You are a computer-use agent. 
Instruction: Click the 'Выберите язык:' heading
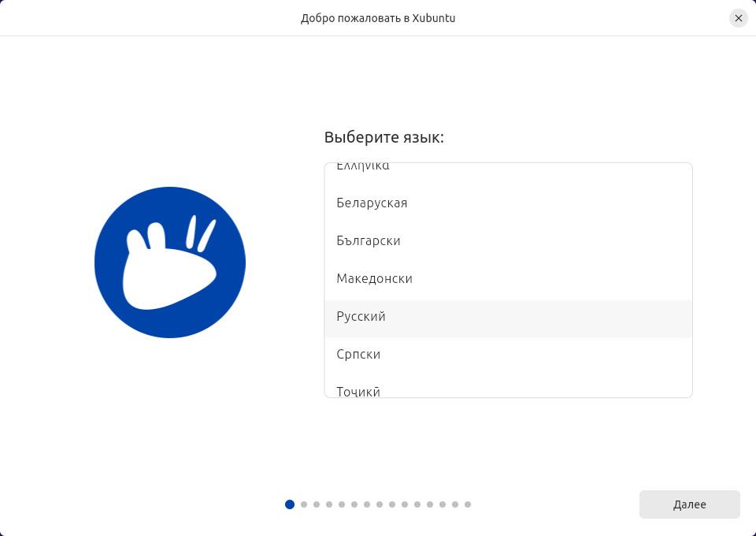point(384,137)
